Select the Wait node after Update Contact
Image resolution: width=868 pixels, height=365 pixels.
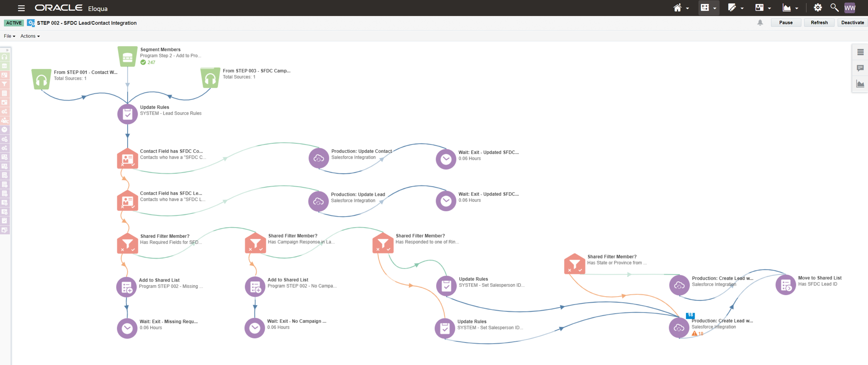click(x=446, y=159)
